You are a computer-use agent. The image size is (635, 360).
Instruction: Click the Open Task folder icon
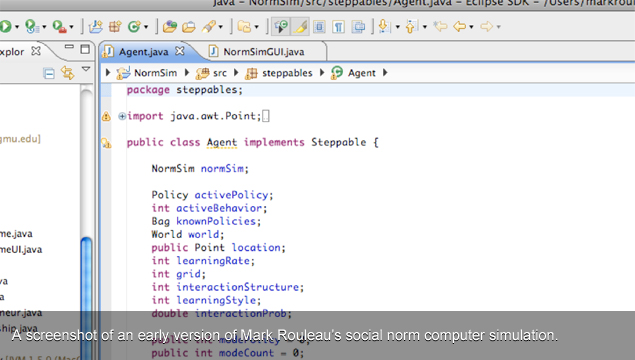(x=189, y=27)
